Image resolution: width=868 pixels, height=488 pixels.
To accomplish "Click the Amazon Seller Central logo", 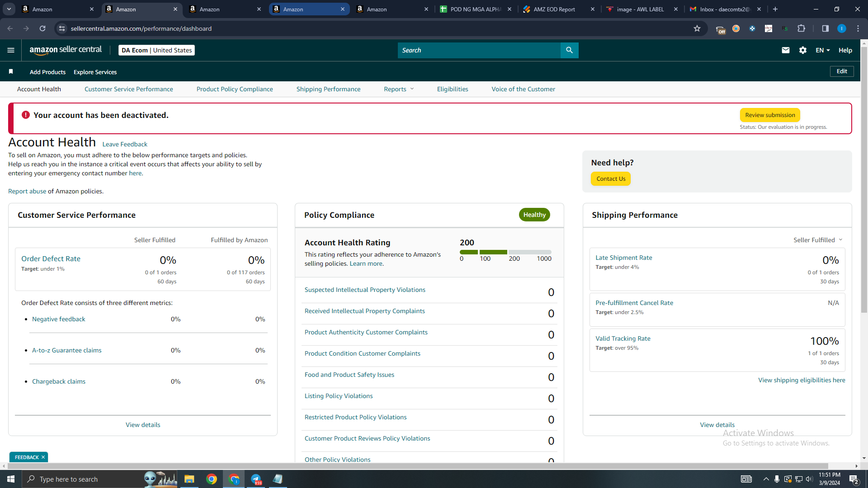I will [x=66, y=50].
